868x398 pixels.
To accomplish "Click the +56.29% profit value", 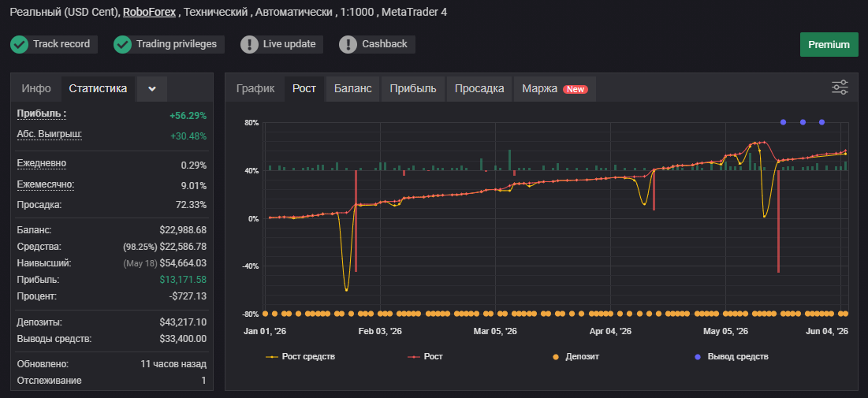I will click(x=188, y=116).
